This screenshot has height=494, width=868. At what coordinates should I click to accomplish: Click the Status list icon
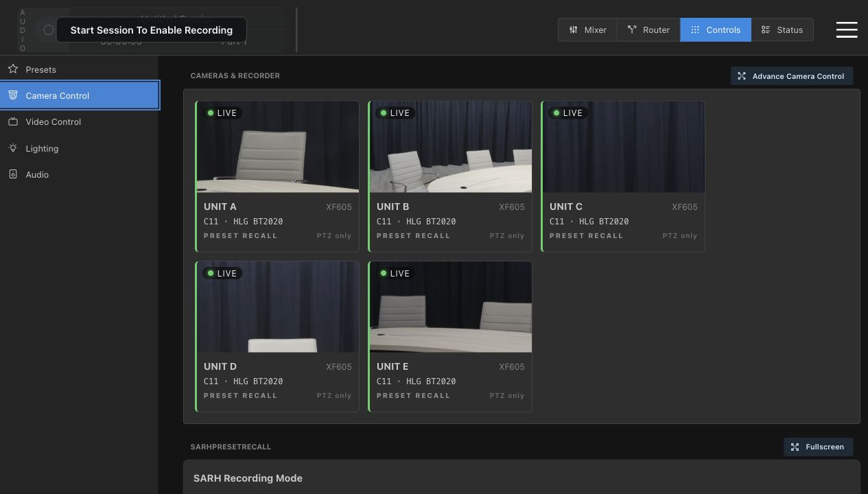[x=766, y=30]
